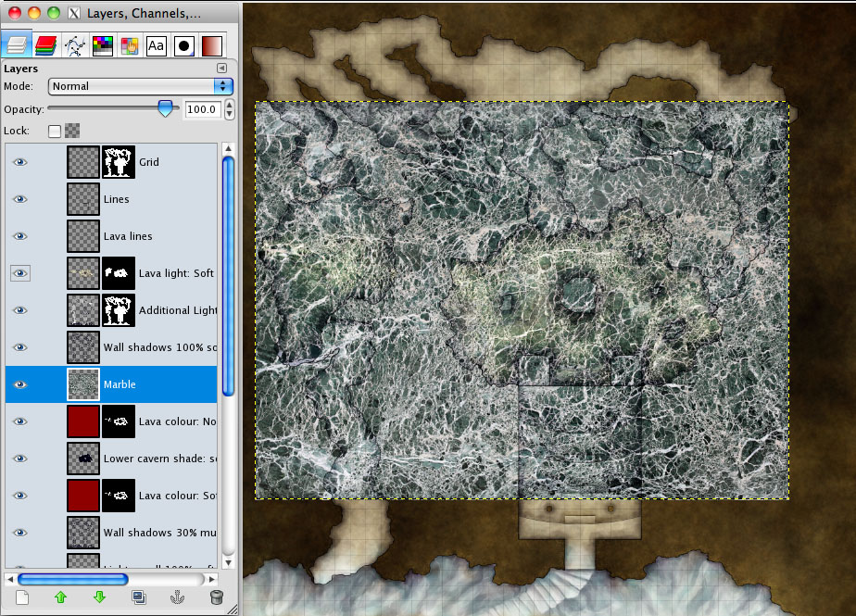
Task: Create a new layer with the blank-page icon
Action: (x=22, y=597)
